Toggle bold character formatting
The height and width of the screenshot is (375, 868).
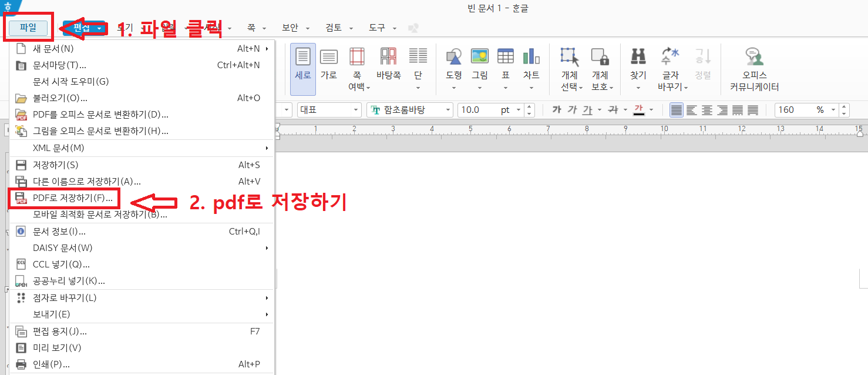click(x=556, y=109)
